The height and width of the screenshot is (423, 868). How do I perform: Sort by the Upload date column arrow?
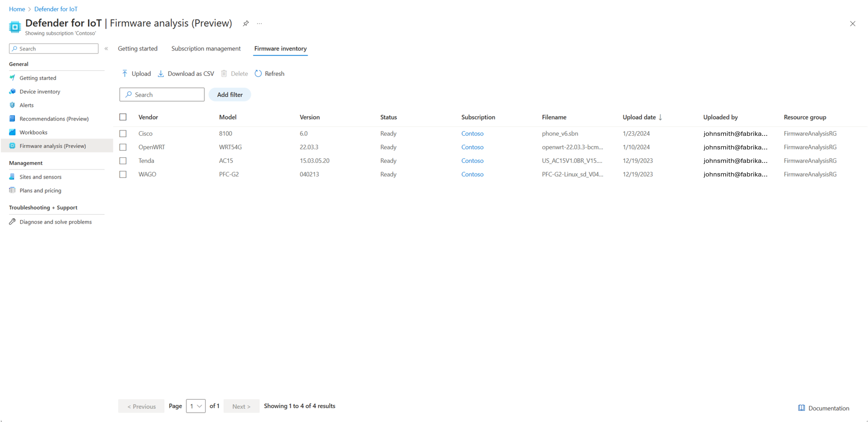coord(660,117)
